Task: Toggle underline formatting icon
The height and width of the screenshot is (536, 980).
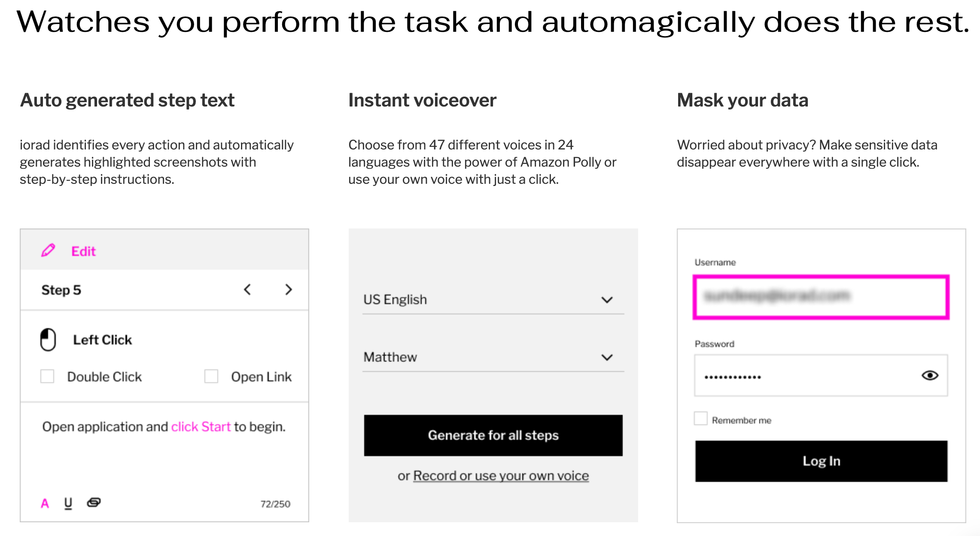Action: tap(68, 503)
